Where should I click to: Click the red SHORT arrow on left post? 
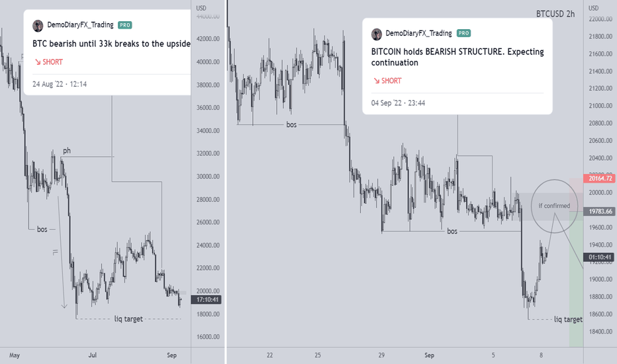(x=38, y=62)
